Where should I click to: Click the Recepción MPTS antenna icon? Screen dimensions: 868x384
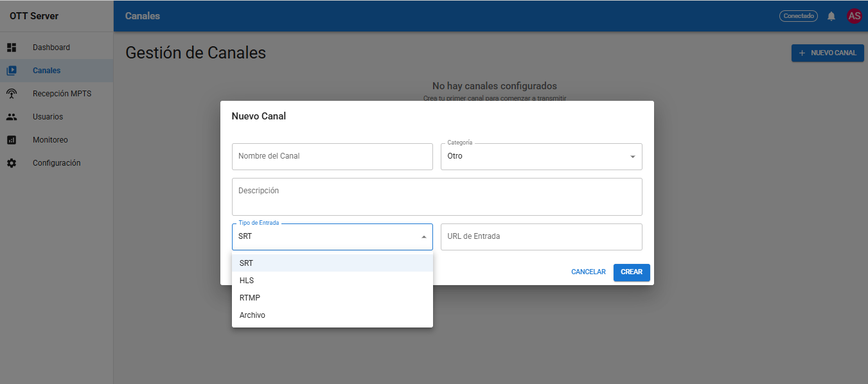click(x=11, y=94)
